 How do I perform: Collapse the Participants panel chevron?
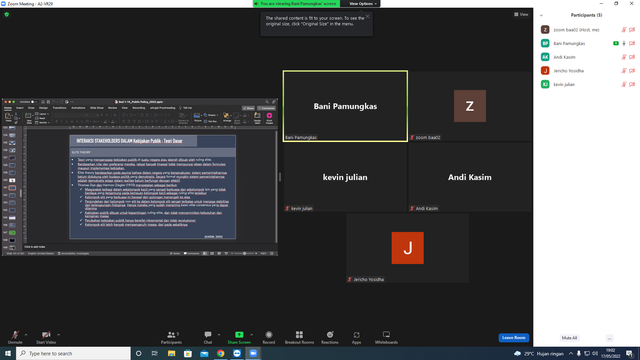(541, 15)
